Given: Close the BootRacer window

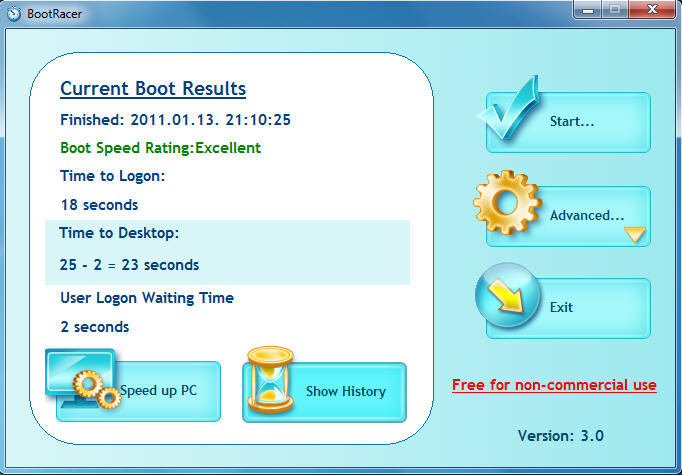Looking at the screenshot, I should click(652, 10).
